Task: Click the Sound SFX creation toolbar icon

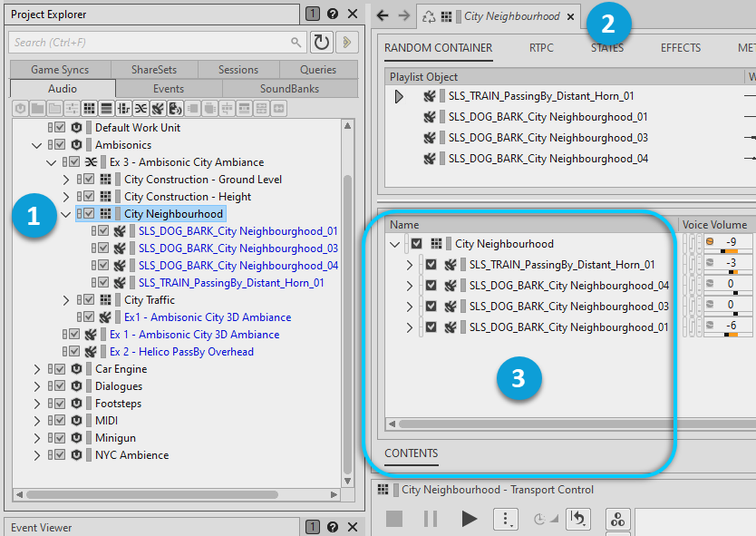Action: click(x=159, y=108)
